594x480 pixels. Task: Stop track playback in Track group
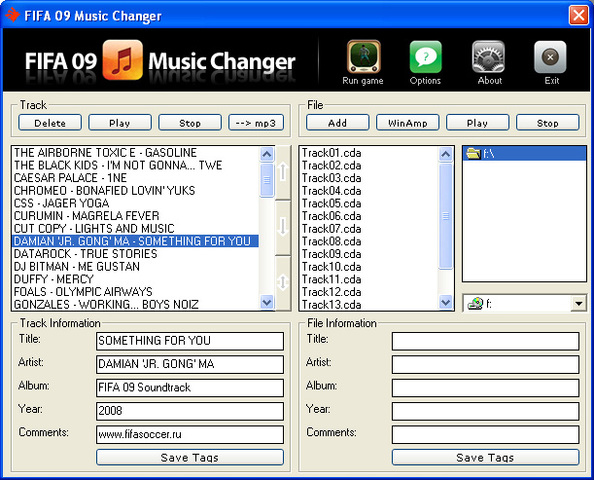coord(190,123)
